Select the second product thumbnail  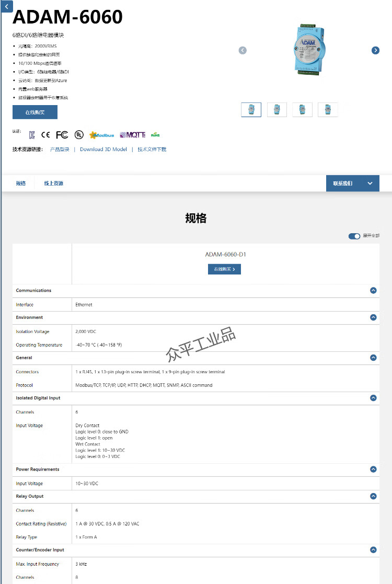[x=277, y=110]
